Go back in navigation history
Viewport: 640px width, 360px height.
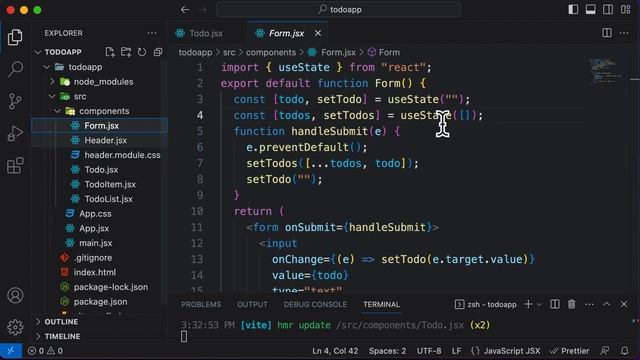(185, 9)
